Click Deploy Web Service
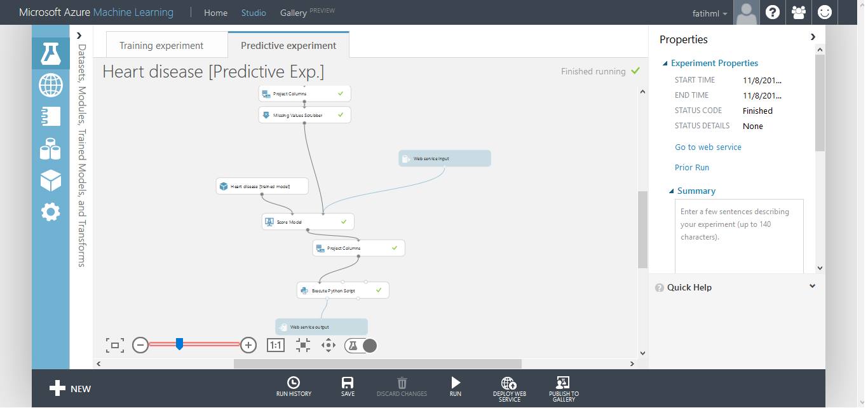Screen dimensions: 868x408 [509, 389]
